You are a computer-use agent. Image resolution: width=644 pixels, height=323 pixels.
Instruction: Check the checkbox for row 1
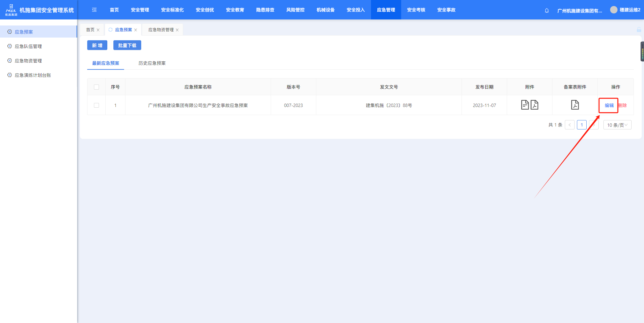(97, 105)
